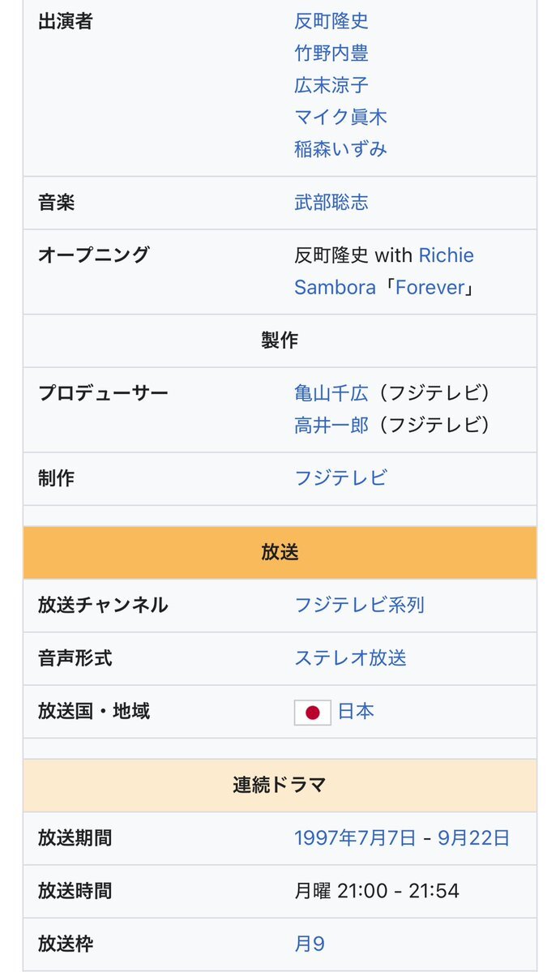This screenshot has width=560, height=972.
Task: Open the フジテレビ link in 制作 row
Action: click(340, 478)
